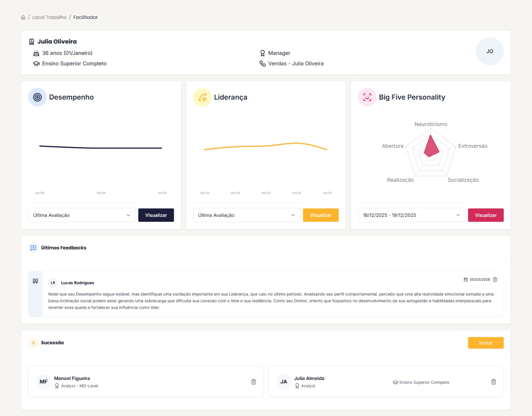Open Liderança Última Avaliação dropdown

click(x=246, y=215)
